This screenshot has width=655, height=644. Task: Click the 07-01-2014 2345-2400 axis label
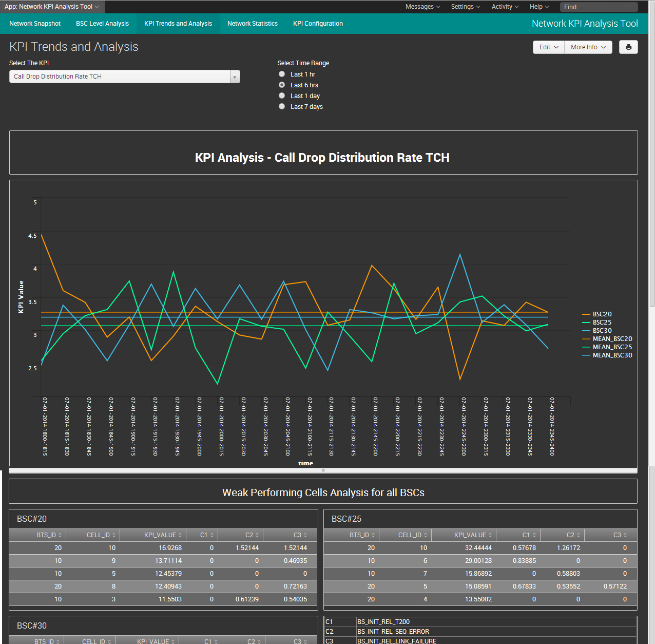(x=552, y=426)
